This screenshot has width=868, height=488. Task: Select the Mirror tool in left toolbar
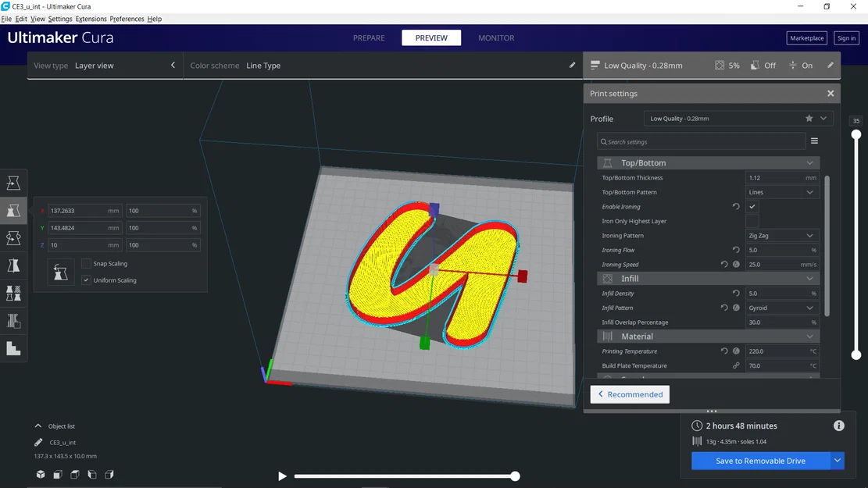(13, 265)
